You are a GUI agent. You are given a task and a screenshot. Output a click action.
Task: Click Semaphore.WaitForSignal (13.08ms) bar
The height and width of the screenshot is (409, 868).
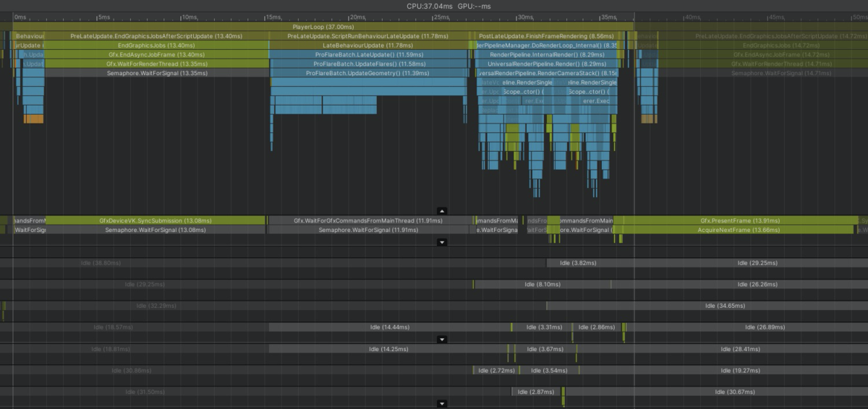pos(156,230)
